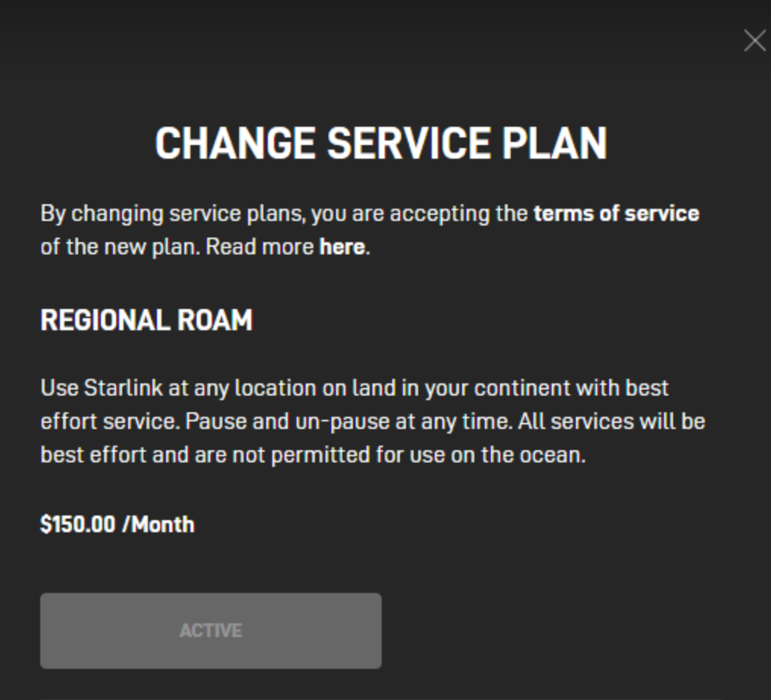Click the CHANGE SERVICE PLAN heading
Screen dimensions: 771x700
click(x=381, y=143)
